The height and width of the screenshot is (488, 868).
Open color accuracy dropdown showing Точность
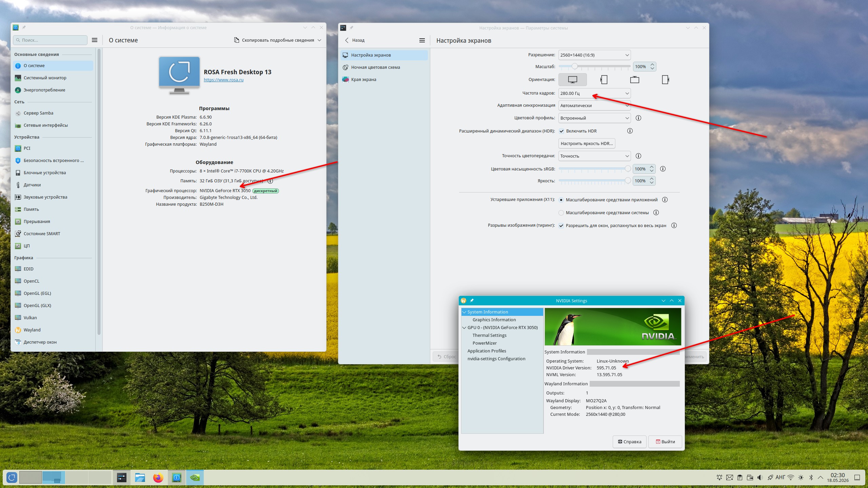pyautogui.click(x=594, y=156)
